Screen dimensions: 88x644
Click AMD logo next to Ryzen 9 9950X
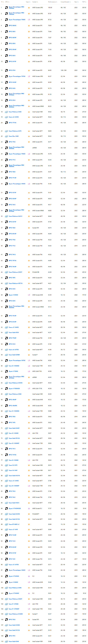coord(7,295)
